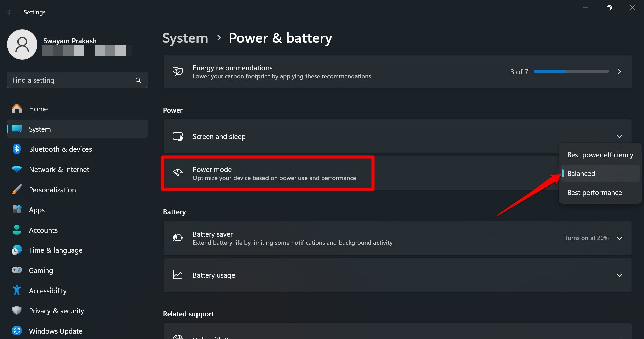Click the Find a setting search box
The image size is (644, 339).
[67, 80]
